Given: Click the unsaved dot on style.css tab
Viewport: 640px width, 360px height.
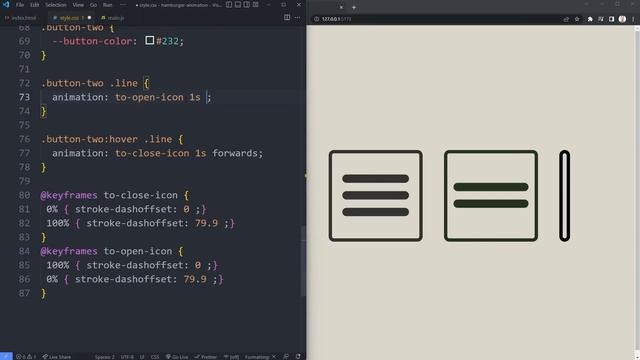Looking at the screenshot, I should point(89,18).
